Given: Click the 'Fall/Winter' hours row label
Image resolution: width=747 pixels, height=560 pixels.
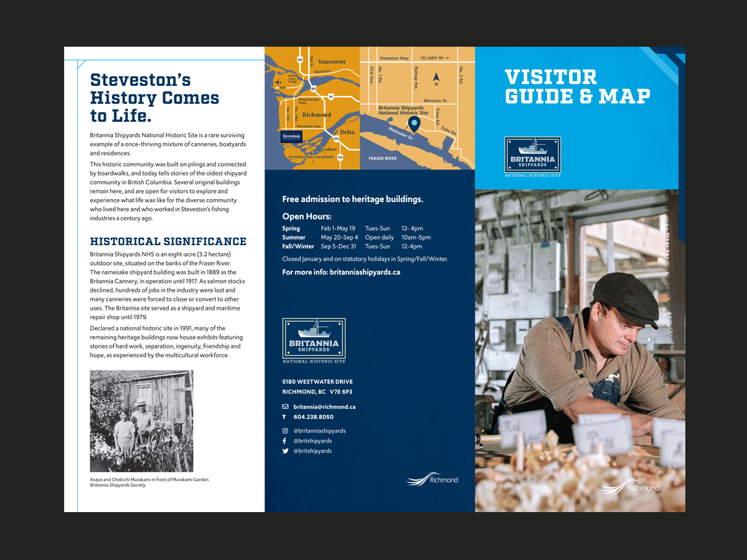Looking at the screenshot, I should 298,246.
